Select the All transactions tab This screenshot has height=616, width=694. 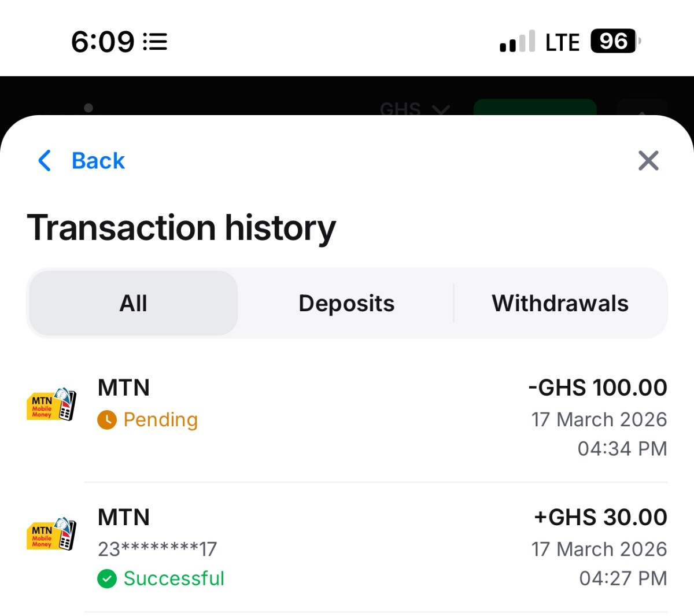(x=134, y=303)
